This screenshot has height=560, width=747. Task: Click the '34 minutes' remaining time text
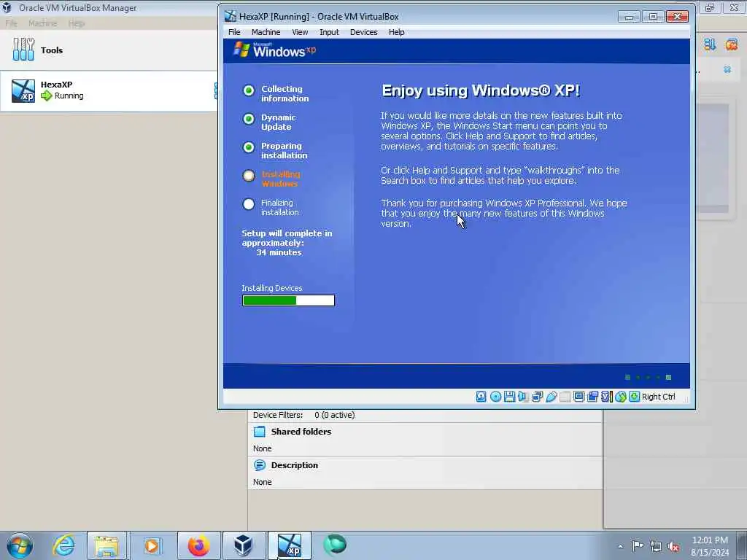click(279, 252)
